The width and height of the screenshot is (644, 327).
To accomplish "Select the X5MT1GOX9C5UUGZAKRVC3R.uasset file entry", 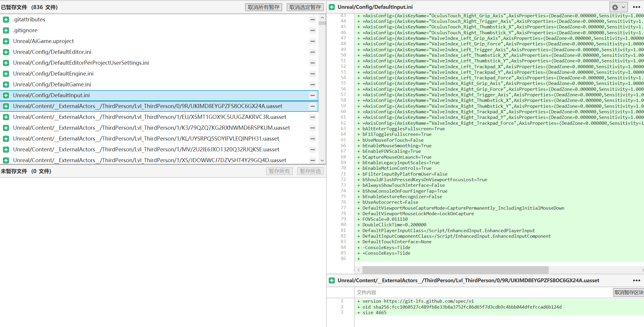I will (149, 117).
